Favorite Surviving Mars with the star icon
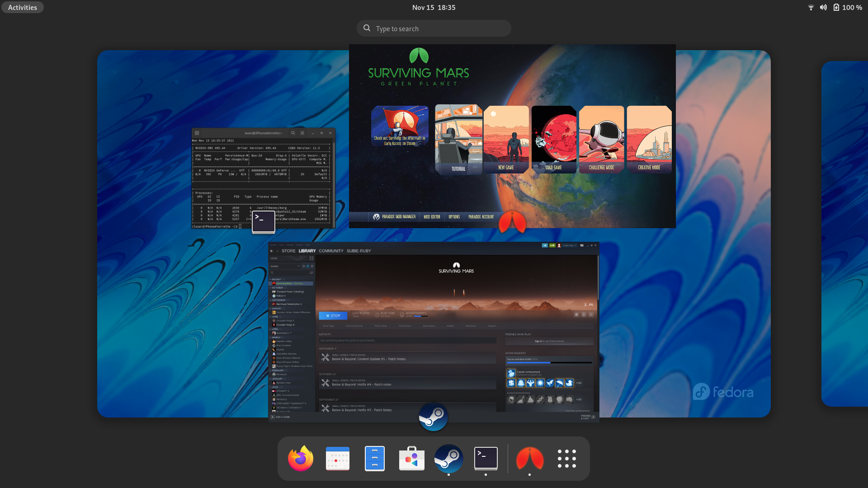This screenshot has height=488, width=868. [x=591, y=314]
